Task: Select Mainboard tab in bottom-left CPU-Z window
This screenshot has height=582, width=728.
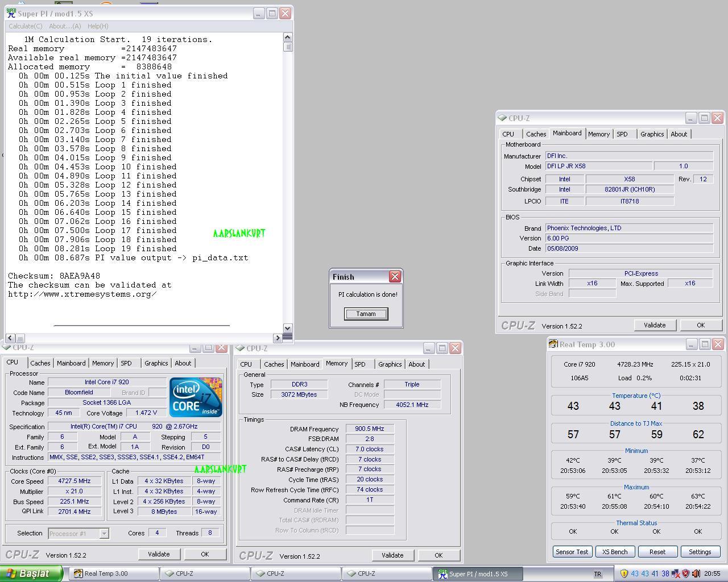Action: click(71, 363)
